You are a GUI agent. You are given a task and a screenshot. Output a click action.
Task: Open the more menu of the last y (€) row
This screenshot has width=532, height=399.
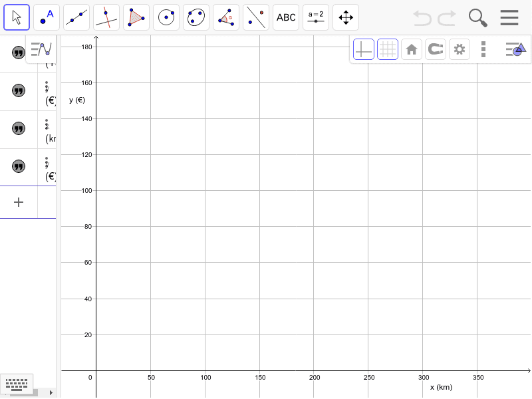coord(47,162)
